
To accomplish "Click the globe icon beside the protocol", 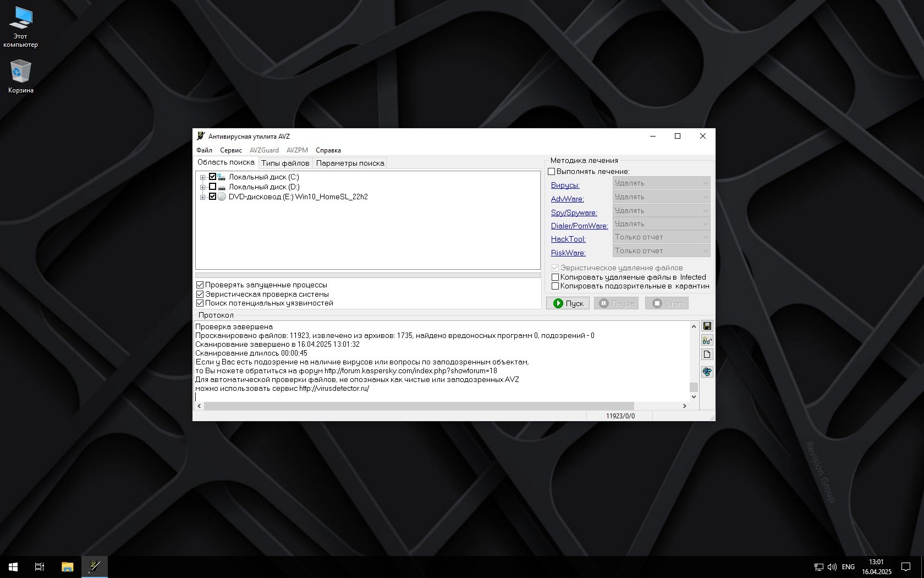I will (707, 372).
